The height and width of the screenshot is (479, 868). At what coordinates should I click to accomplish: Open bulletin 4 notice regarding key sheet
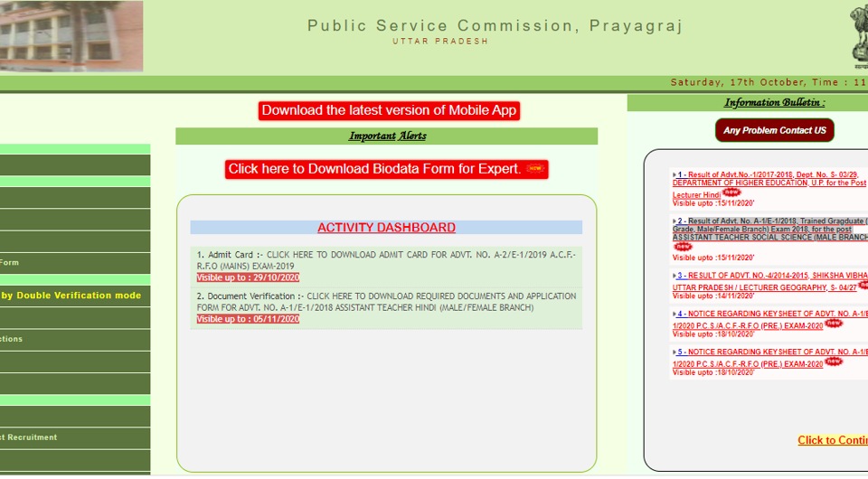tap(770, 320)
